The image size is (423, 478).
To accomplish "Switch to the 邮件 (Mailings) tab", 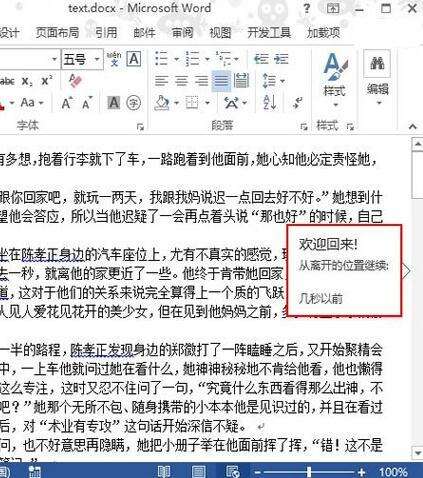I will (x=144, y=33).
